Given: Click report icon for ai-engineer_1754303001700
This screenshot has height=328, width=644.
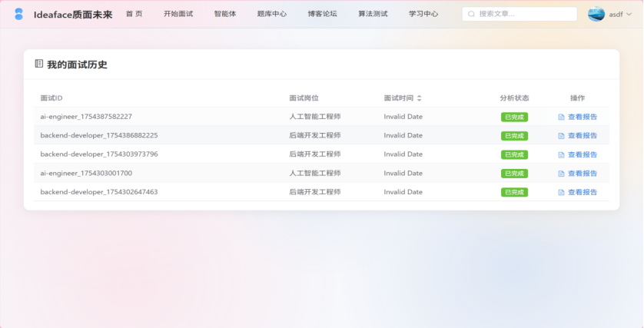Looking at the screenshot, I should click(561, 174).
